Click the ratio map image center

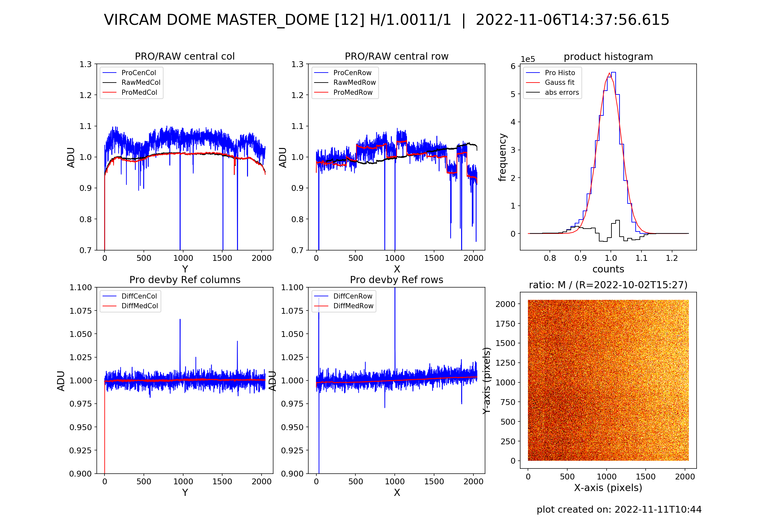(608, 380)
